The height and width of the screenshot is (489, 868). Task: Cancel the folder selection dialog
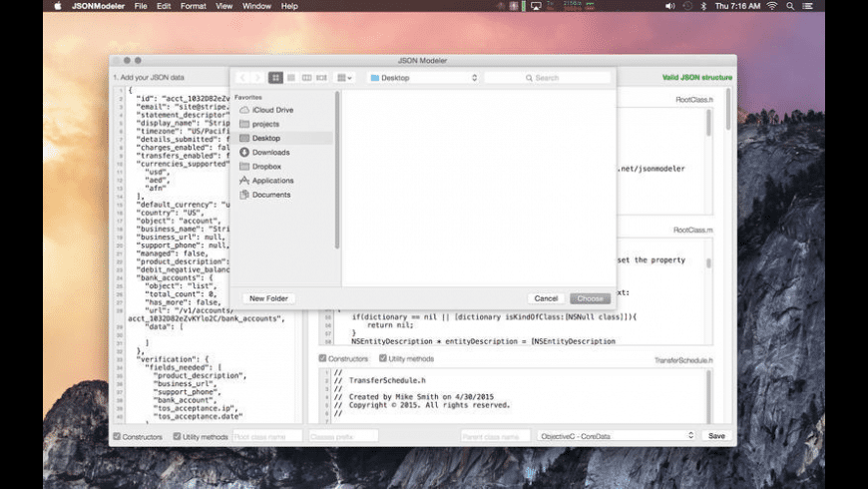pyautogui.click(x=546, y=298)
